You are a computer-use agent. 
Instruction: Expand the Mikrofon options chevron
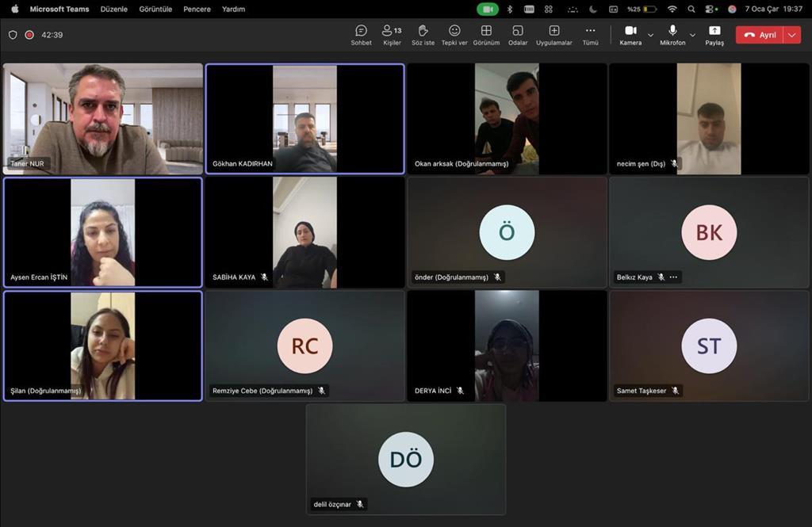click(692, 35)
